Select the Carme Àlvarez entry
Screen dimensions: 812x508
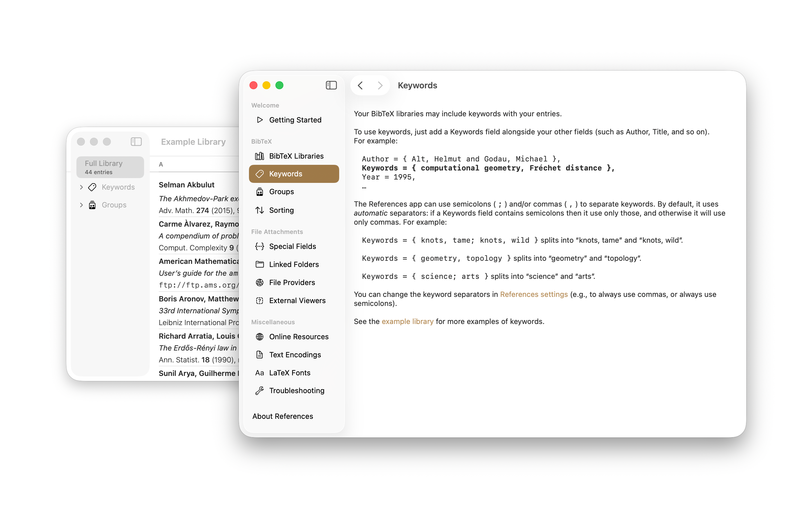[199, 236]
